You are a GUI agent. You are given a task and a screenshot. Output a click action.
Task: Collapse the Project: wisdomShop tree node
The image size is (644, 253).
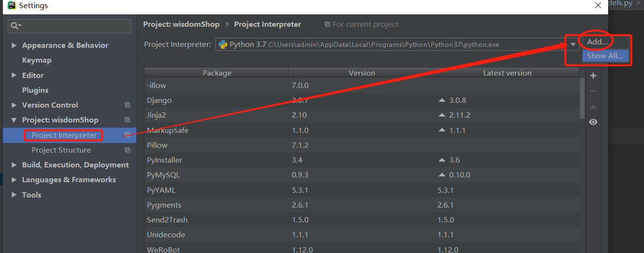click(14, 120)
